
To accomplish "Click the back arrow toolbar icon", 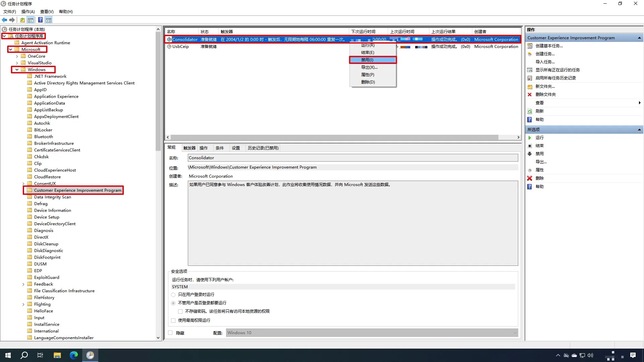I will point(4,20).
